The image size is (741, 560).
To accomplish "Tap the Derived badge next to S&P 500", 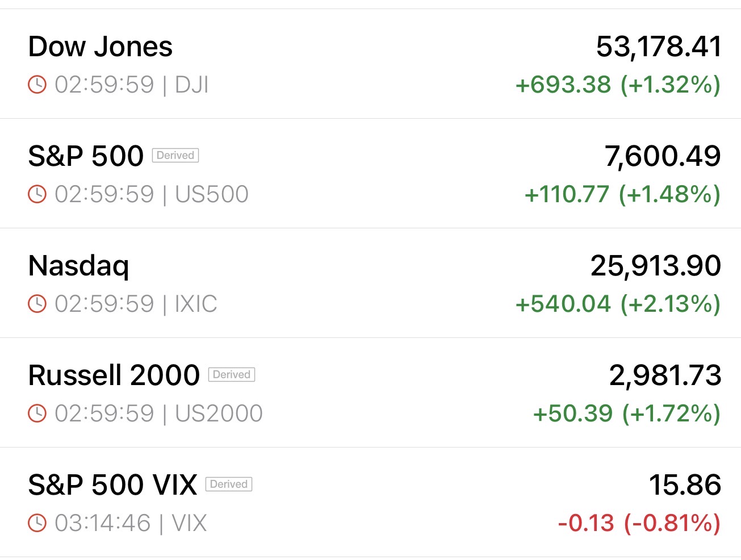I will coord(175,156).
